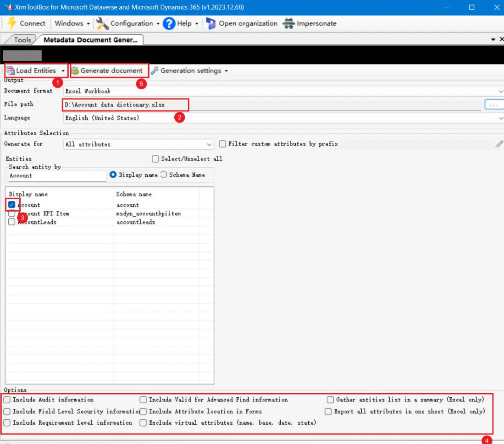This screenshot has width=504, height=444.
Task: Open the Windows menu
Action: [69, 23]
